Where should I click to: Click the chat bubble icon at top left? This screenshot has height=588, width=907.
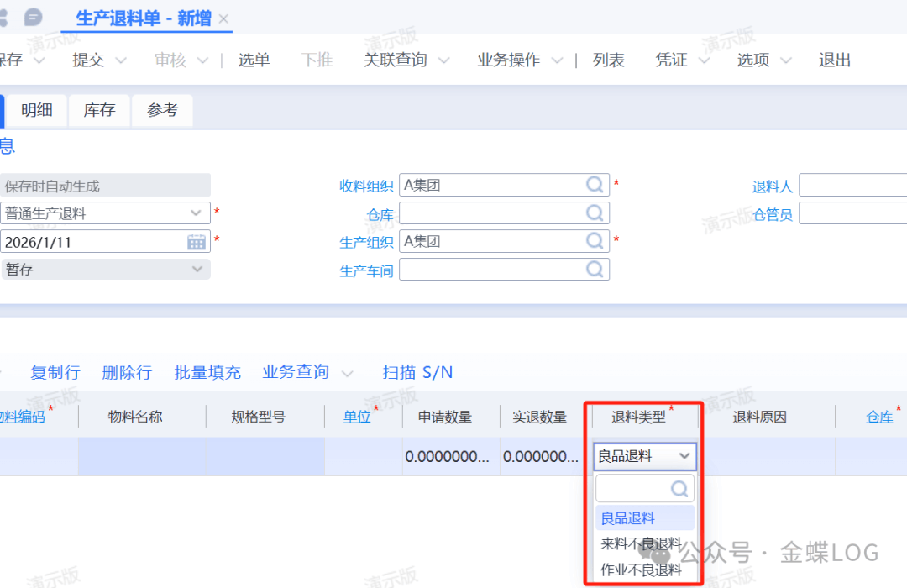click(33, 17)
